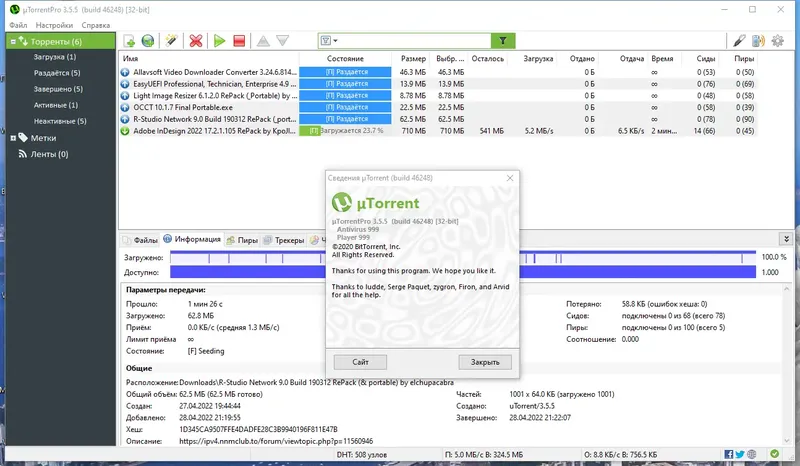Screen dimensions: 800x466
Task: Click the red Stop torrent icon
Action: [x=239, y=41]
